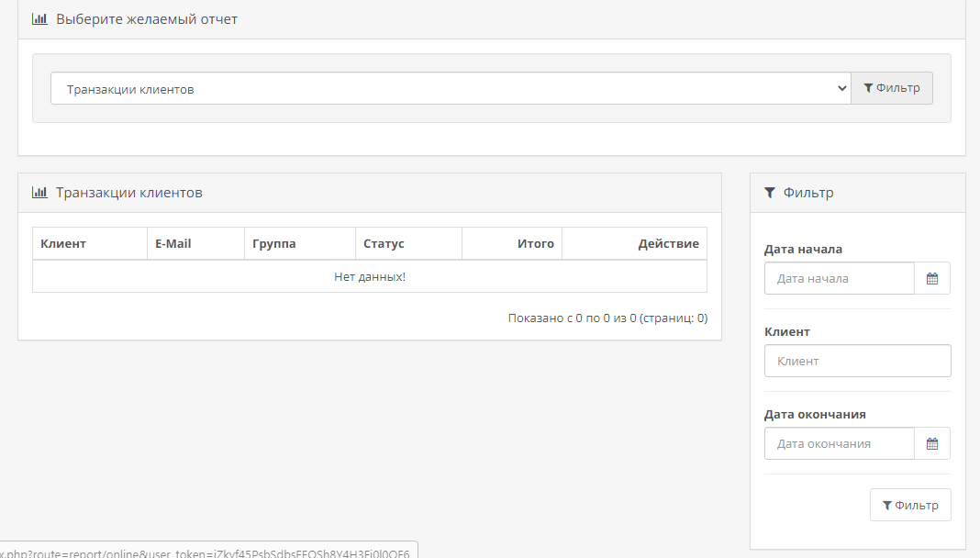The height and width of the screenshot is (558, 980).
Task: Click the funnel icon in the Фильтр panel header
Action: tap(770, 193)
